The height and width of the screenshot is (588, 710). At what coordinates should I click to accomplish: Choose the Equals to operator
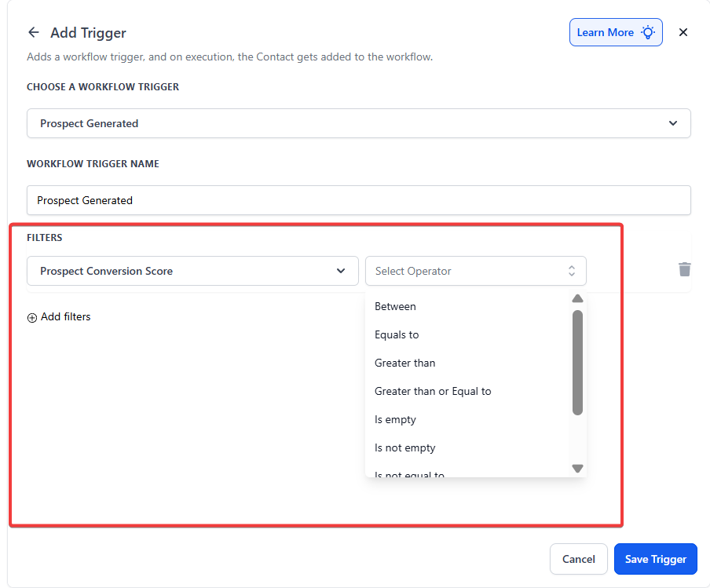[x=397, y=334]
